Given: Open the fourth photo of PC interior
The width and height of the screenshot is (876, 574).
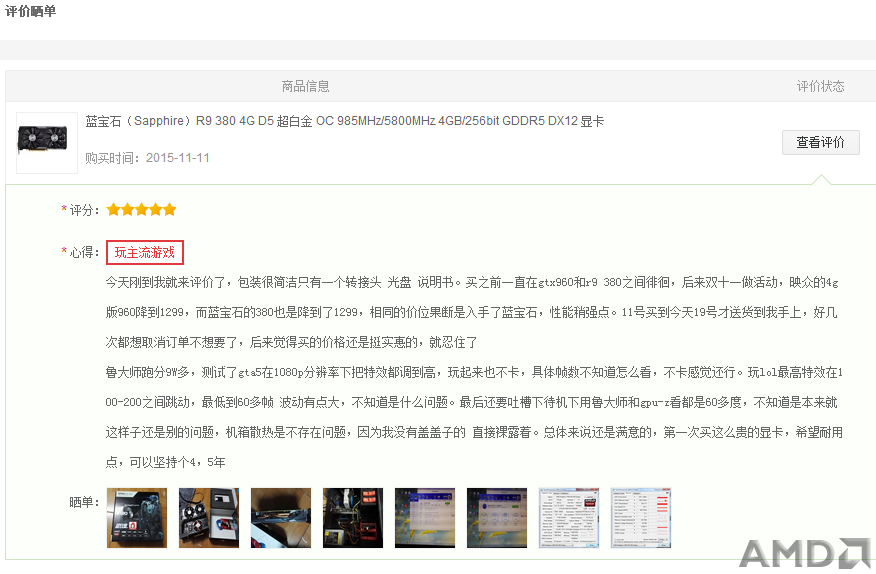Looking at the screenshot, I should click(353, 518).
